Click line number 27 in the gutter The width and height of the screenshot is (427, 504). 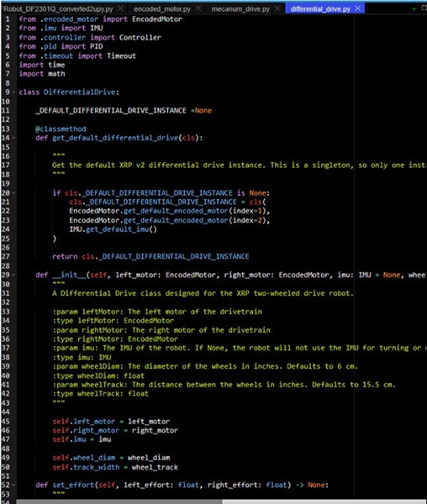[6, 256]
